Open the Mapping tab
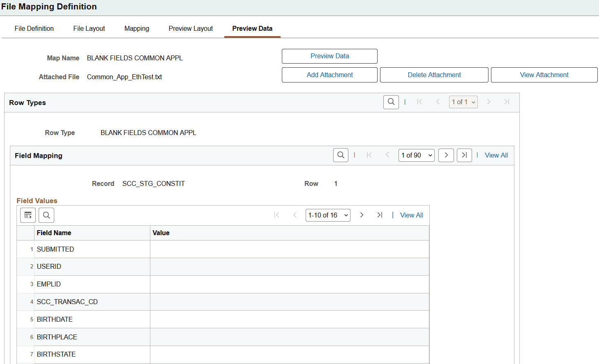 click(136, 28)
